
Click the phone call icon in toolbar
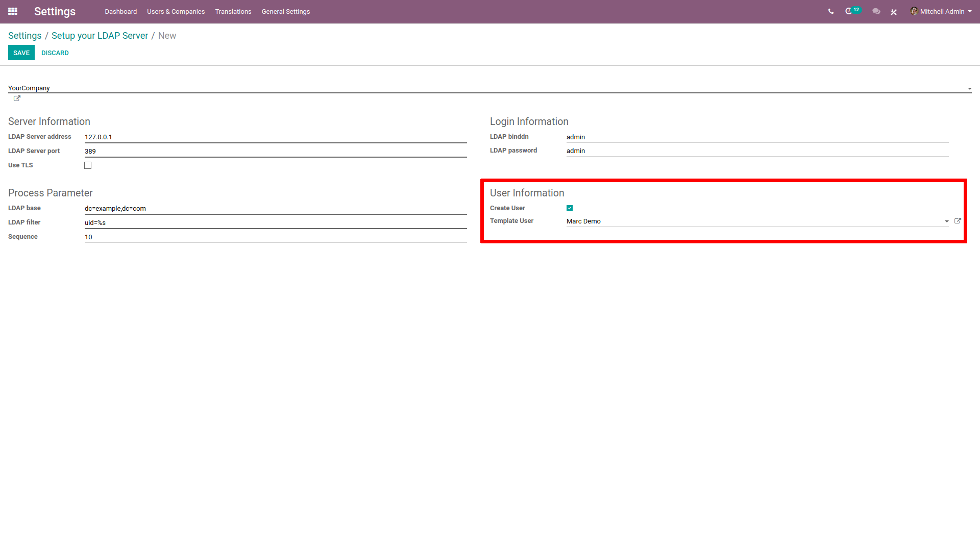click(830, 11)
